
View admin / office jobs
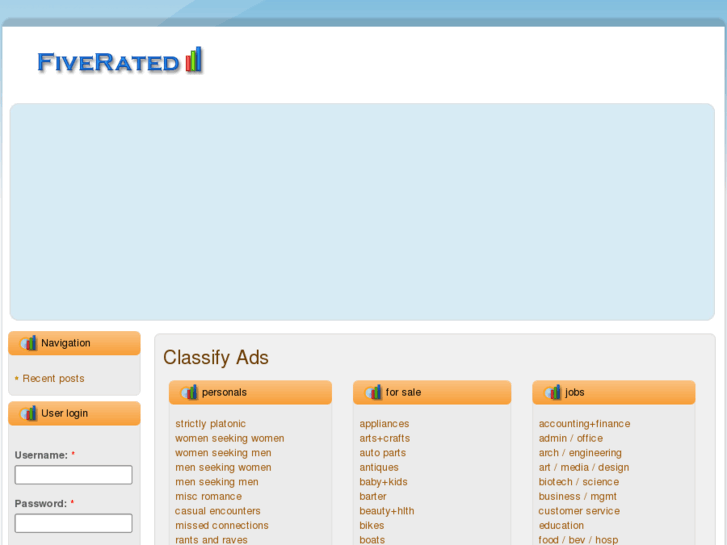click(570, 438)
